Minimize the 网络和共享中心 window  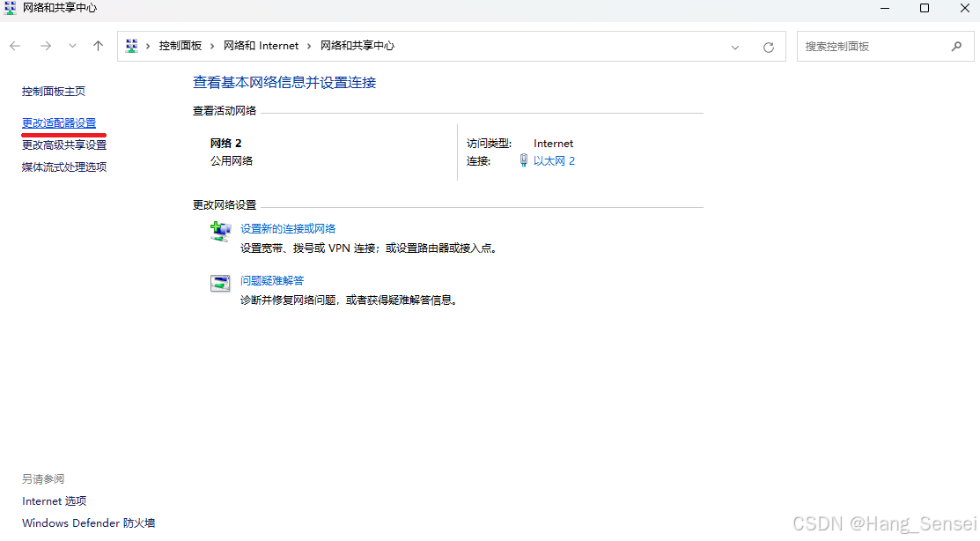(885, 8)
